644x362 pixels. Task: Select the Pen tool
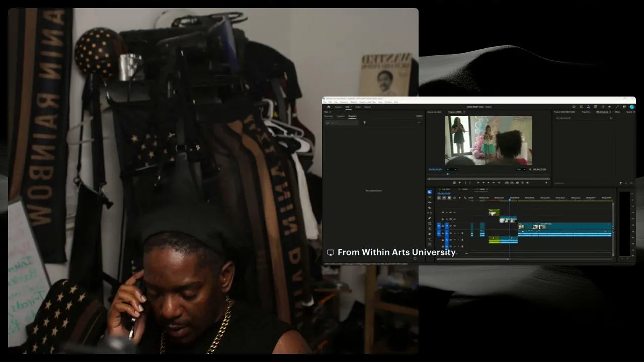tap(429, 218)
